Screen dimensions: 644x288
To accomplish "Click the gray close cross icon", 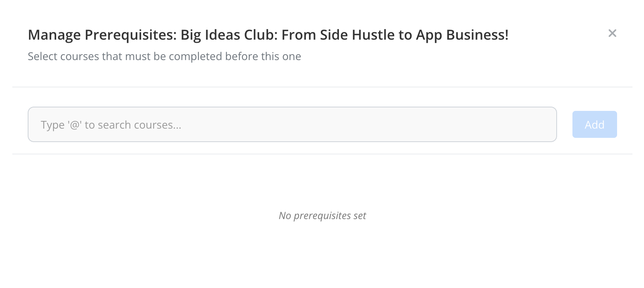I will pyautogui.click(x=612, y=33).
